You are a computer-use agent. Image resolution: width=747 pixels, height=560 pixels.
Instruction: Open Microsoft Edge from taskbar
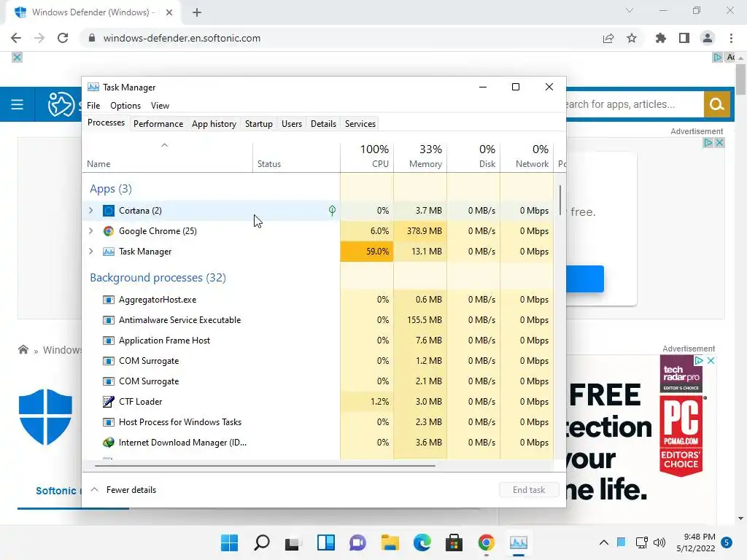point(422,542)
